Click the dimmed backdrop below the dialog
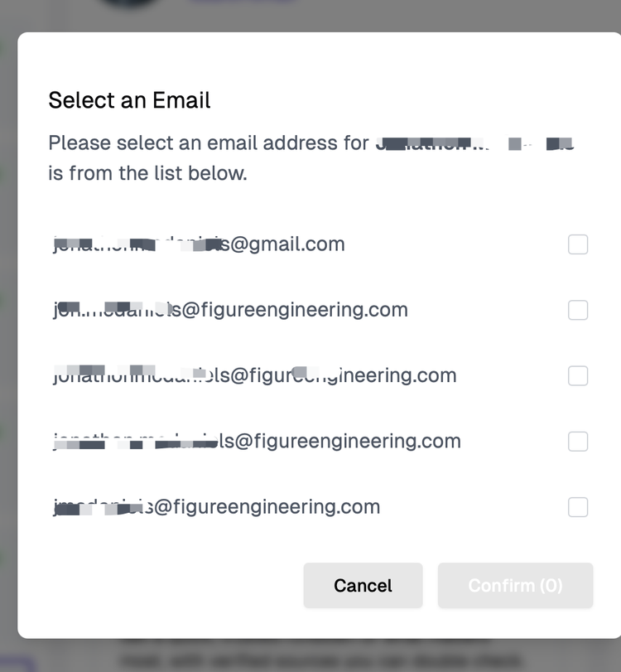This screenshot has width=621, height=672. pyautogui.click(x=331, y=655)
